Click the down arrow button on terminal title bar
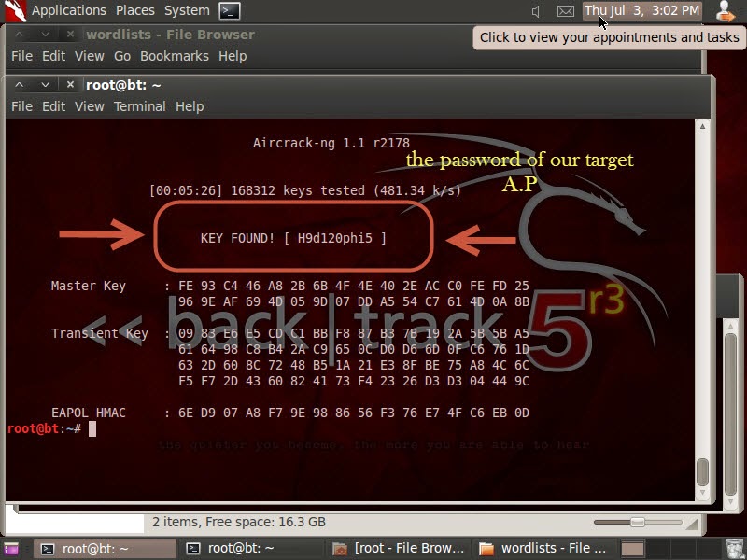Screen dimensions: 747x560 (x=45, y=85)
